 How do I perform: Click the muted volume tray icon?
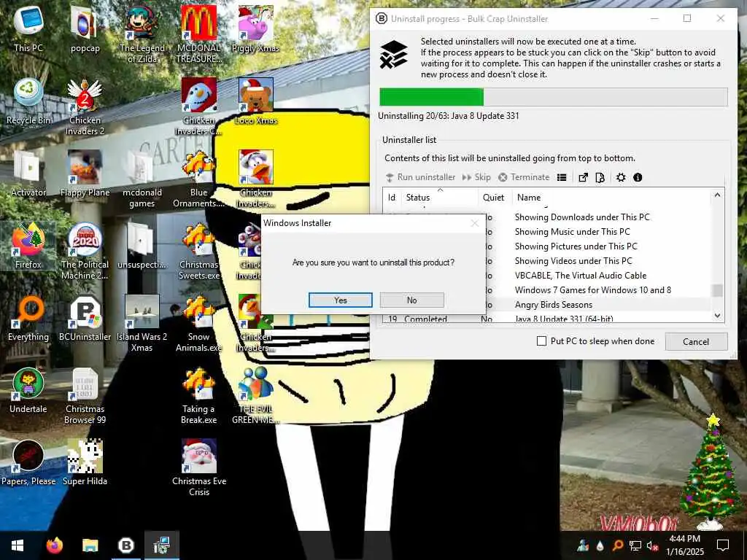[653, 545]
